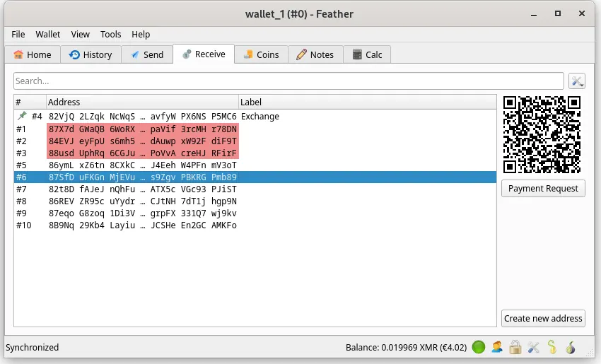Maximize the Feather wallet window

558,14
